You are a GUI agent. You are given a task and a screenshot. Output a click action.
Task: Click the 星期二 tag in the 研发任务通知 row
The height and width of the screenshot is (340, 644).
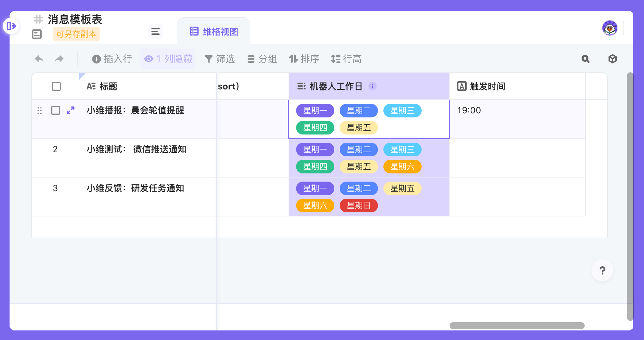tap(359, 188)
